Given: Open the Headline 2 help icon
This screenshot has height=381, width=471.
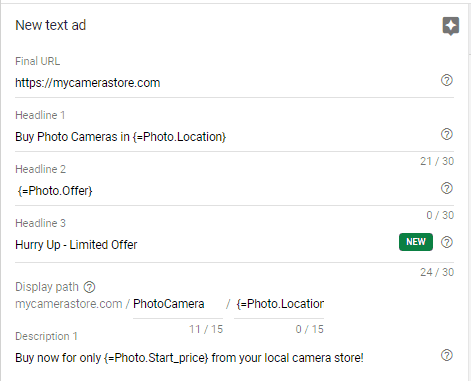Looking at the screenshot, I should (x=447, y=188).
